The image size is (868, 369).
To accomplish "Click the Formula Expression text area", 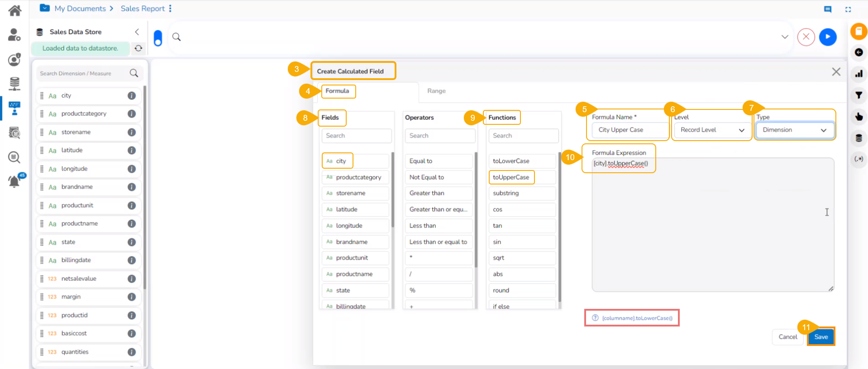I will click(713, 225).
